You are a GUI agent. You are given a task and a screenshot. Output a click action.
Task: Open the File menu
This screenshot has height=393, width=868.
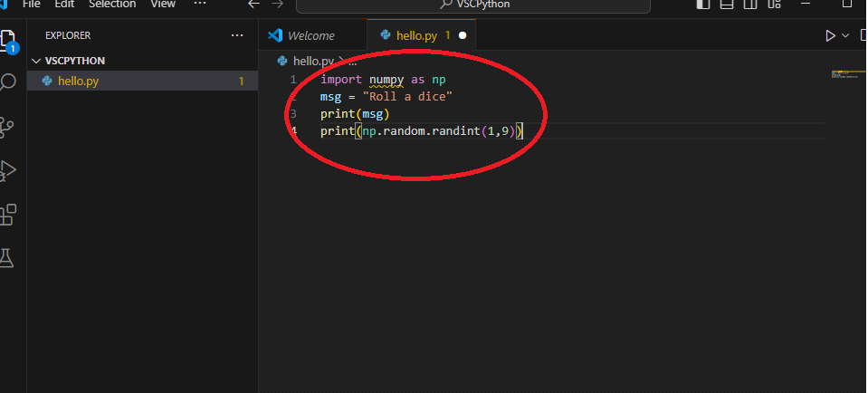point(31,5)
